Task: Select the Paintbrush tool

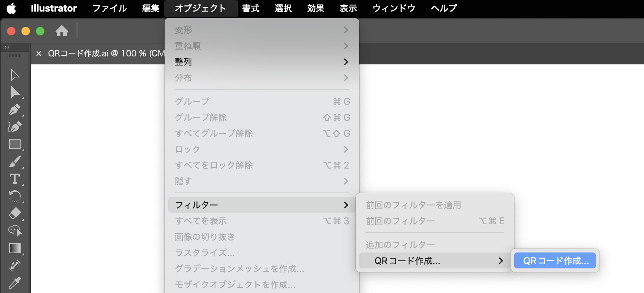Action: coord(15,162)
